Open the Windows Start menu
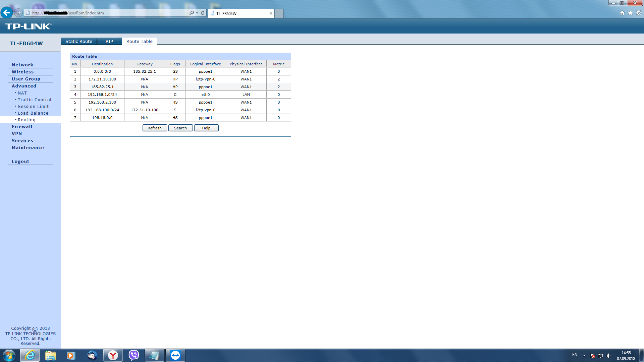 (9, 355)
